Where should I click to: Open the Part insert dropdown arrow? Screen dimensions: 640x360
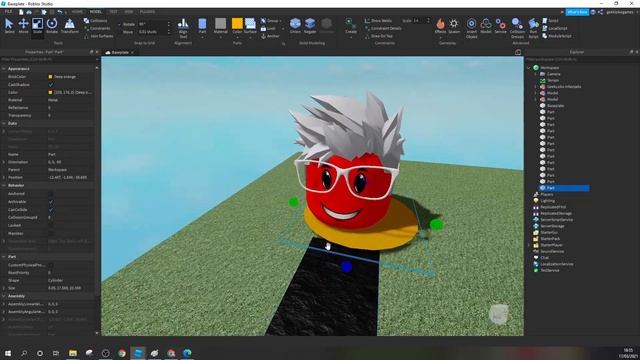click(202, 38)
